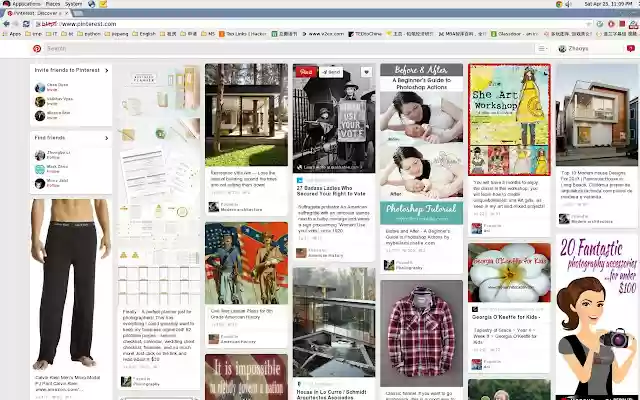Screen dimensions: 640x400
Task: Like the vote pin with heart icon
Action: (x=366, y=72)
